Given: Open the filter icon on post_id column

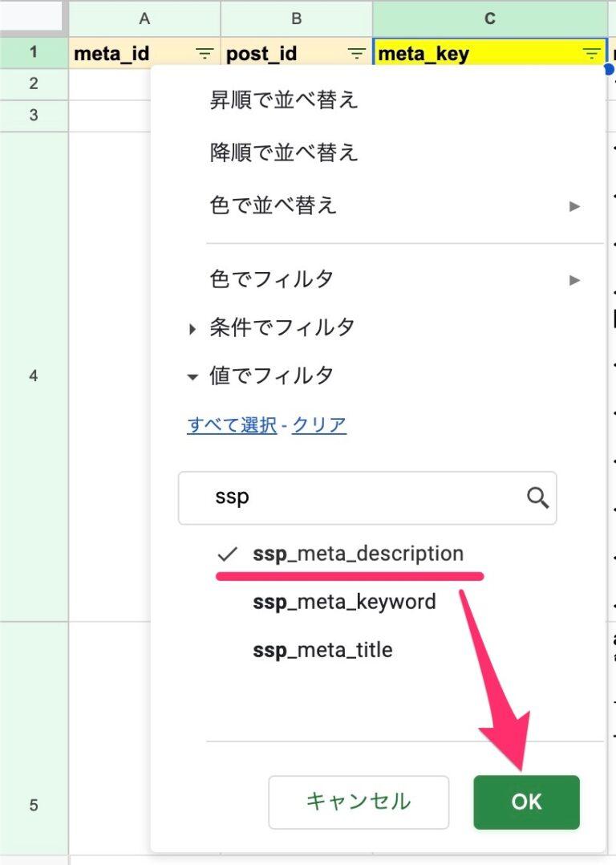Looking at the screenshot, I should click(355, 53).
